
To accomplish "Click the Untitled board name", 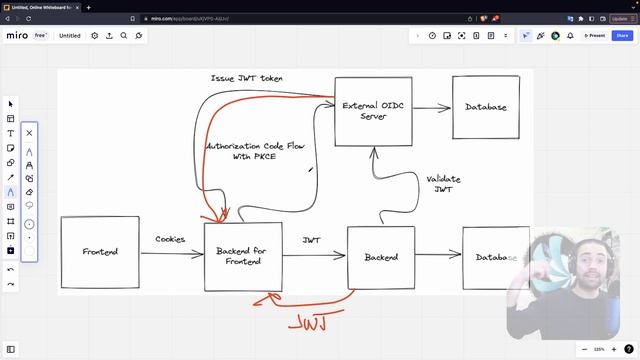I will [x=70, y=36].
